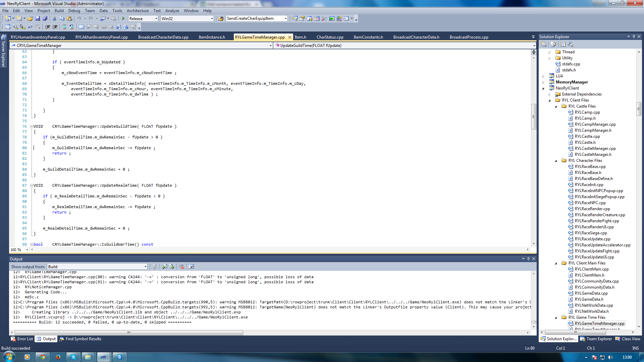Click the Open File folder icon
This screenshot has width=644, height=362.
pos(30,19)
